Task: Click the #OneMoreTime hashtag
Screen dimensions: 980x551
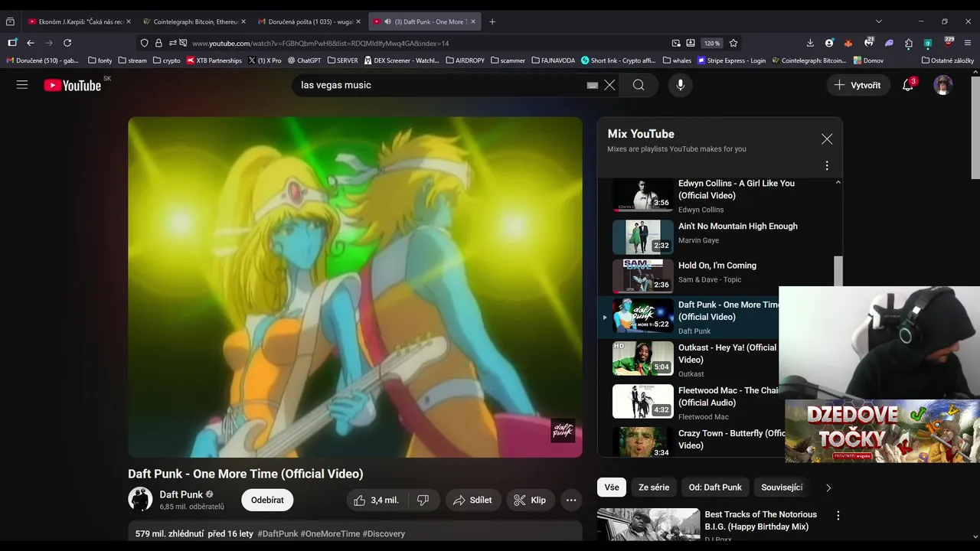Action: click(x=330, y=533)
